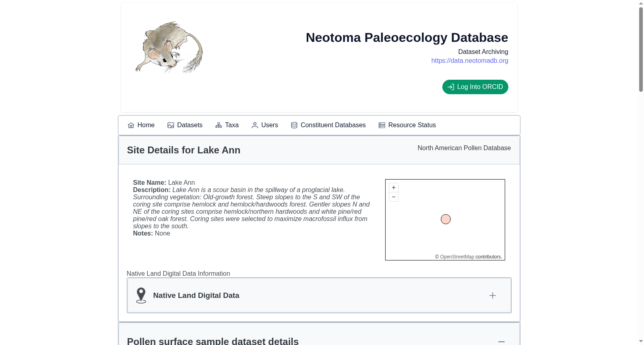Expand the Native Land Digital Data section

493,295
